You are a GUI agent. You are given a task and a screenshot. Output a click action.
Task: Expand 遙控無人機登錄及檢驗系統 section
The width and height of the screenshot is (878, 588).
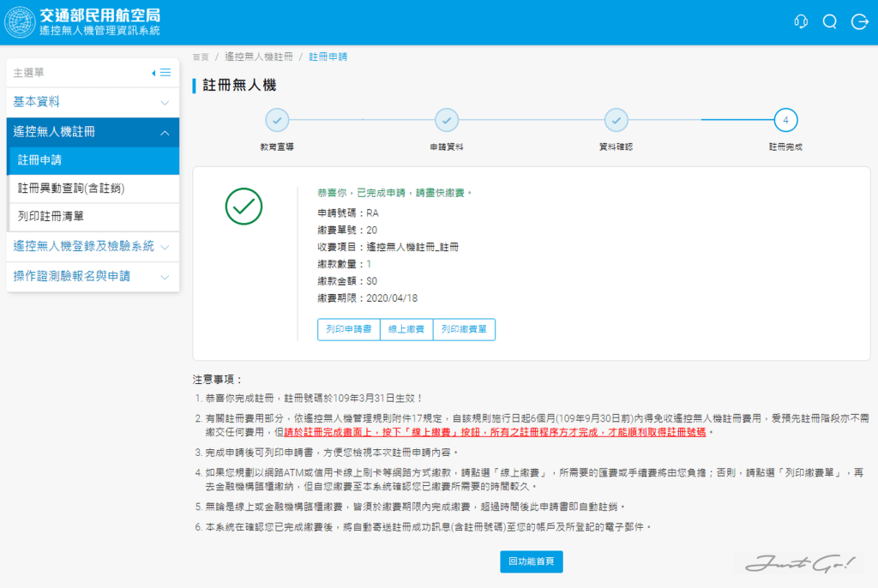(x=93, y=246)
